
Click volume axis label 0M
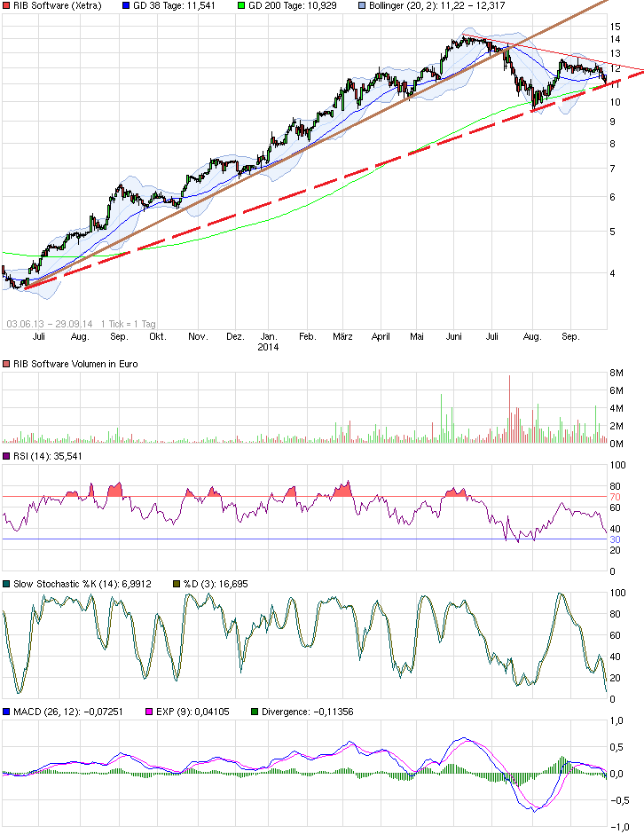pos(617,444)
